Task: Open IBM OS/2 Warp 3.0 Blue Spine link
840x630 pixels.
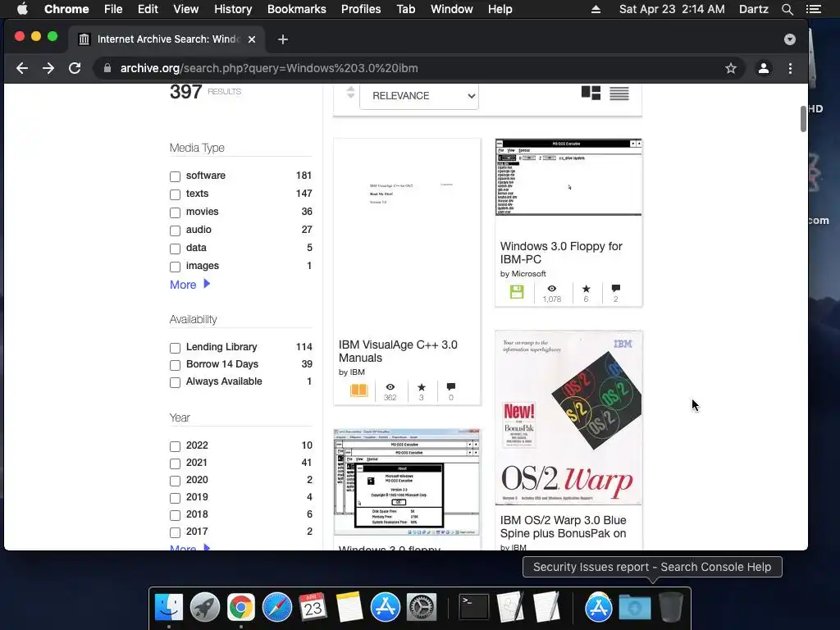Action: [x=563, y=527]
